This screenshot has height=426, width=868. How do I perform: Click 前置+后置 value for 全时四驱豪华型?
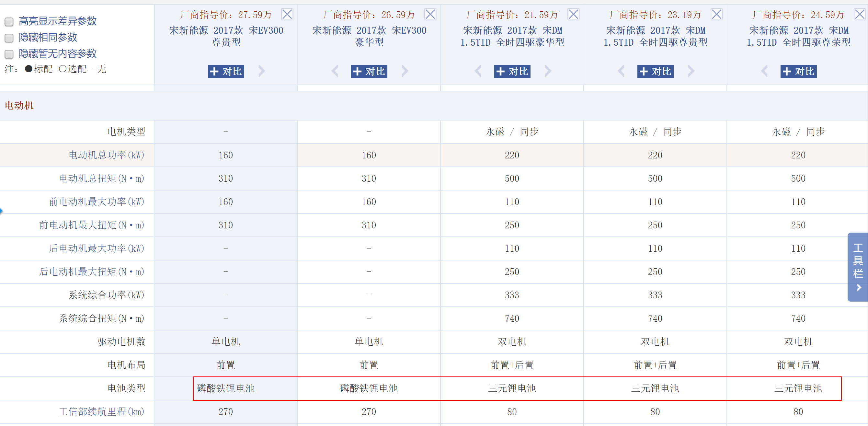point(512,365)
